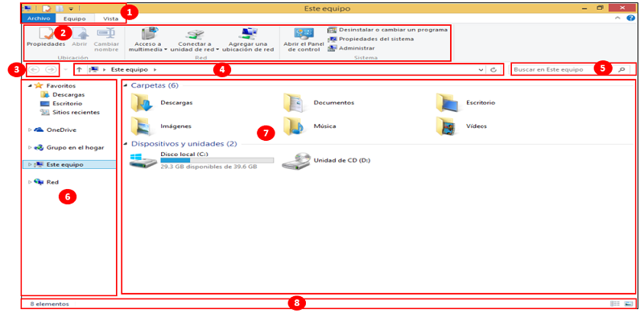Click Desinstalar o cambiar un programa
Viewport: 644px width, 313px height.
pyautogui.click(x=388, y=30)
